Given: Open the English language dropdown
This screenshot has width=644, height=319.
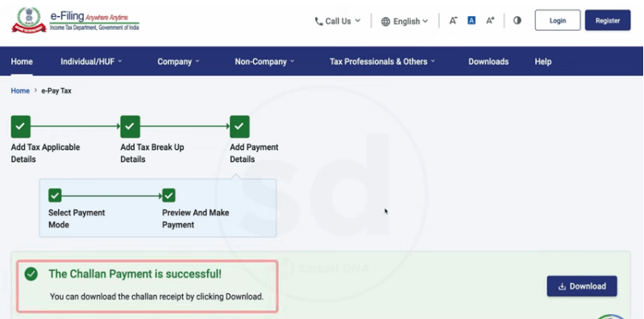Looking at the screenshot, I should point(405,22).
